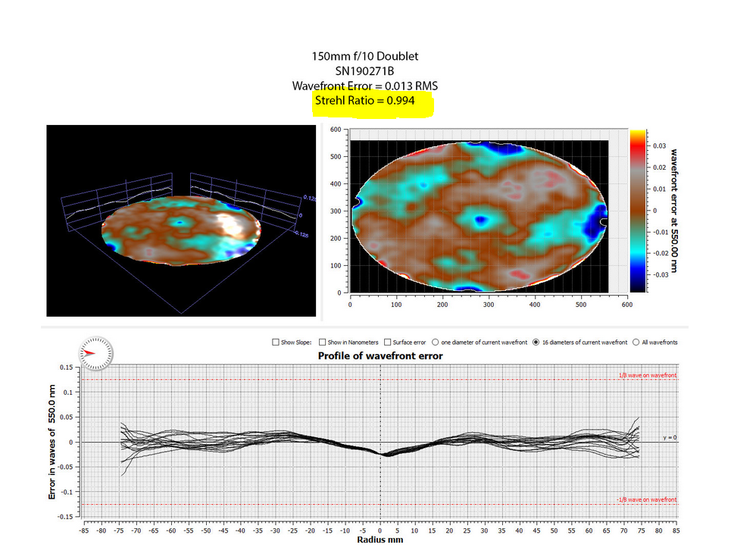Click the 150mm f/10 Doublet title
Viewport: 731px width, 560px height.
click(364, 56)
